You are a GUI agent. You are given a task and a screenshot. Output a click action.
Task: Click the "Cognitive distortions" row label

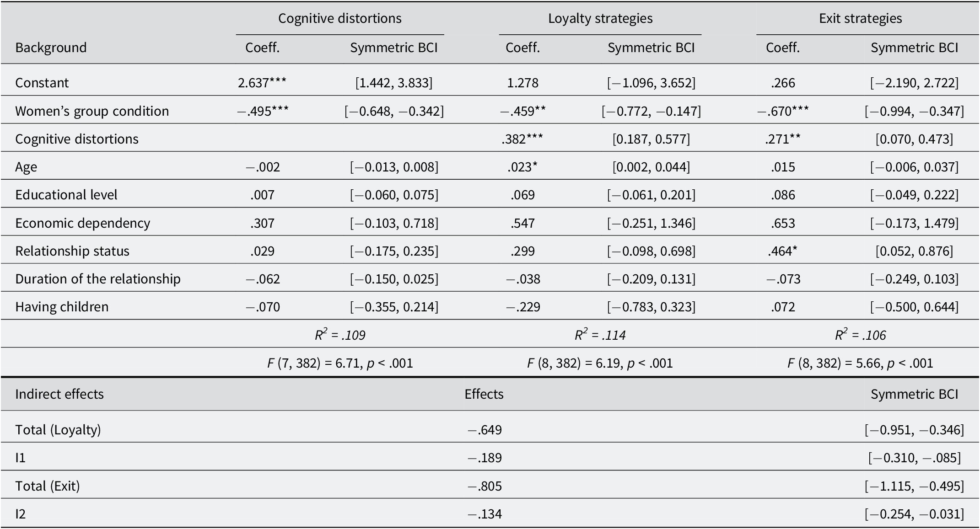(x=76, y=139)
